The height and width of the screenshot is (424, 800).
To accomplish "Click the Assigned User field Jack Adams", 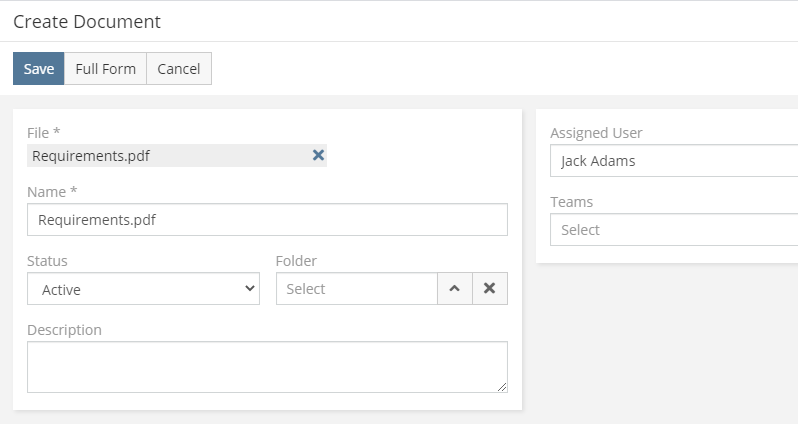I will tap(674, 161).
